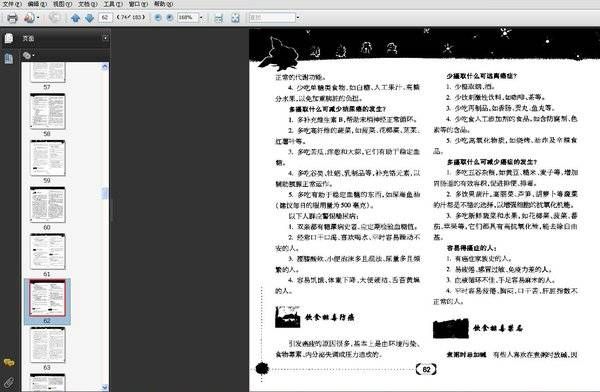
Task: Click the Comments panel icon in the sidebar
Action: coord(9,362)
